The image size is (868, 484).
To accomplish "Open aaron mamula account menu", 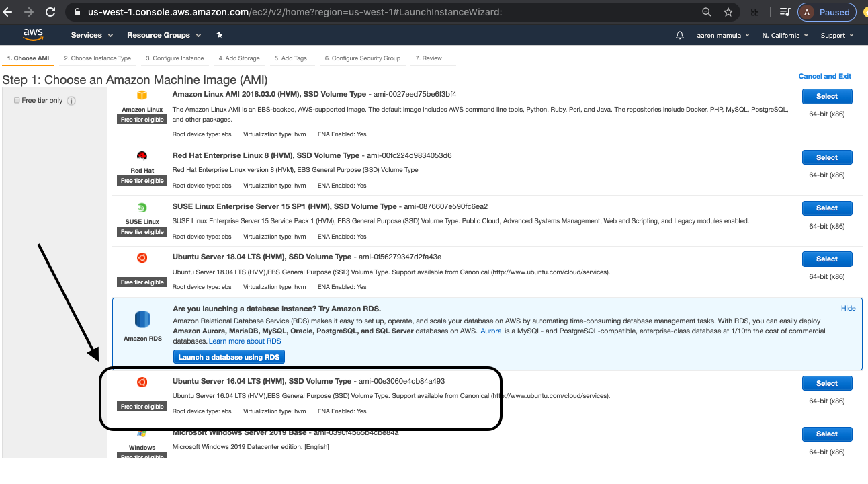I will 723,35.
